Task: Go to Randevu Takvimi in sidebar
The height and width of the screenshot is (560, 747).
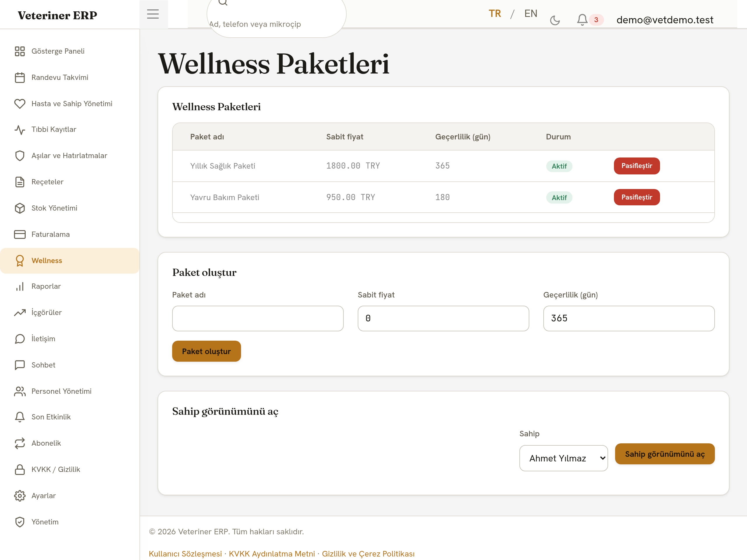Action: (70, 78)
